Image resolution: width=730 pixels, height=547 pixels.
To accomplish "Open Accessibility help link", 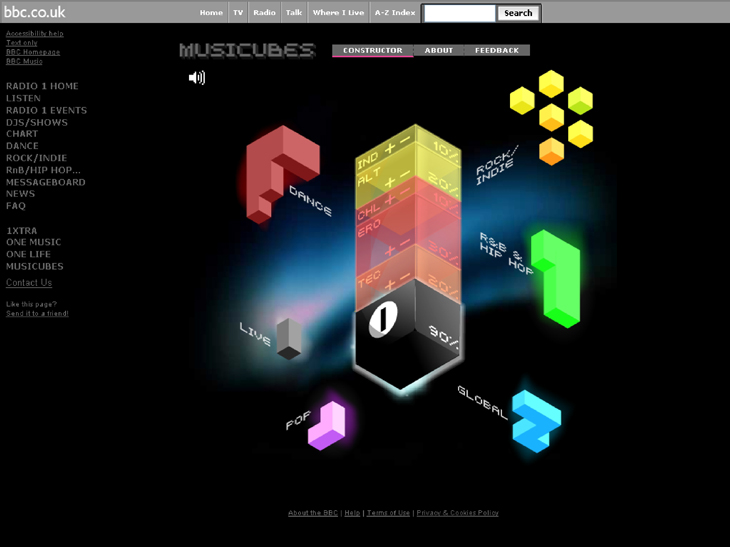I will click(35, 34).
